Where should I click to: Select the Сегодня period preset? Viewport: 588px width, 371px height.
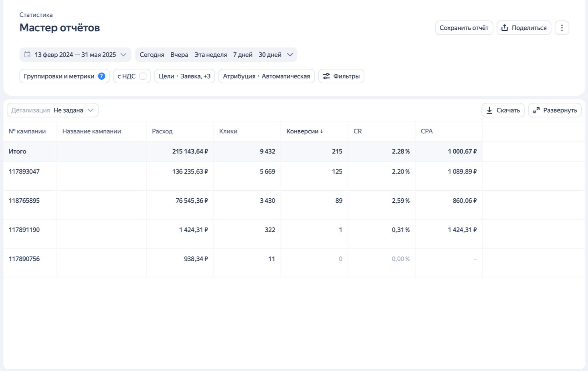tap(152, 54)
